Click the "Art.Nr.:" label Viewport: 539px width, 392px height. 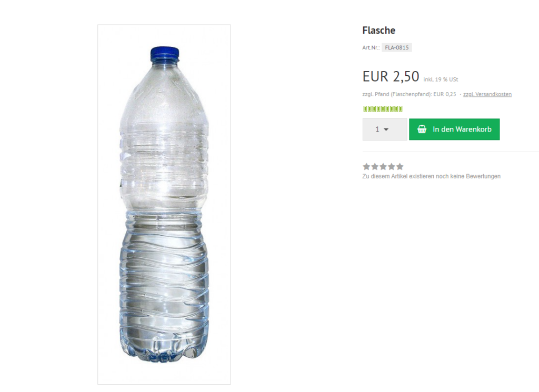coord(371,48)
